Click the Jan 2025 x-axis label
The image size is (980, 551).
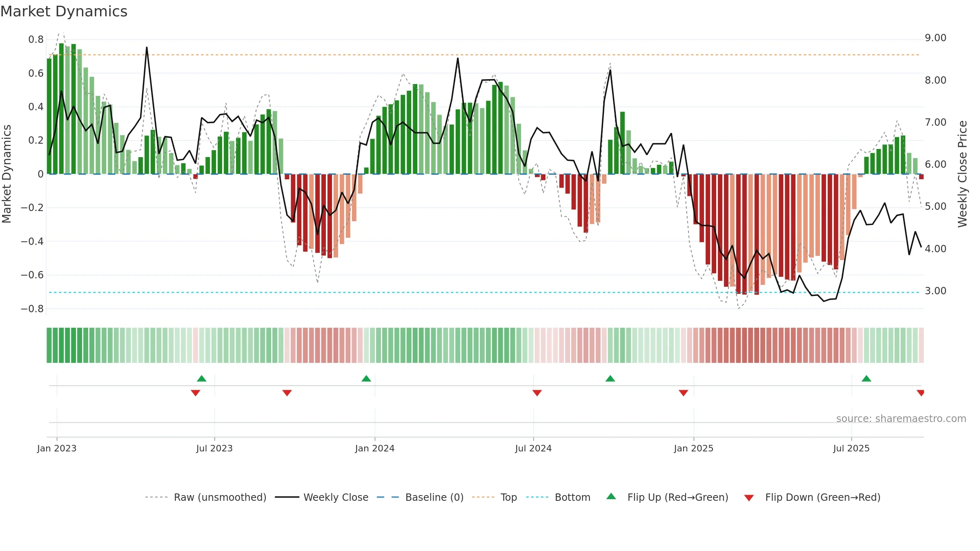tap(694, 448)
